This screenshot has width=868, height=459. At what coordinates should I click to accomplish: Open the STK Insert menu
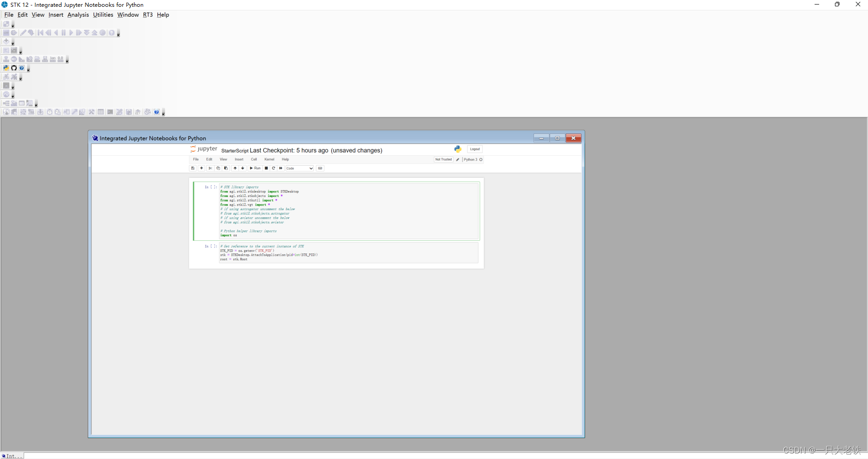pos(56,15)
